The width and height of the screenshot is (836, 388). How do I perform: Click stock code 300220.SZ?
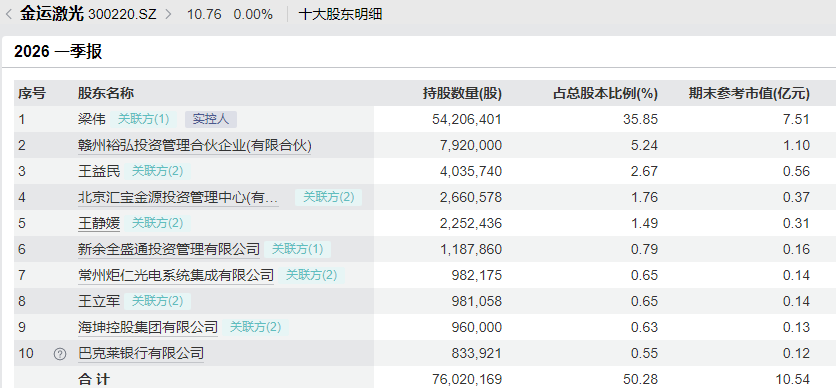click(123, 14)
